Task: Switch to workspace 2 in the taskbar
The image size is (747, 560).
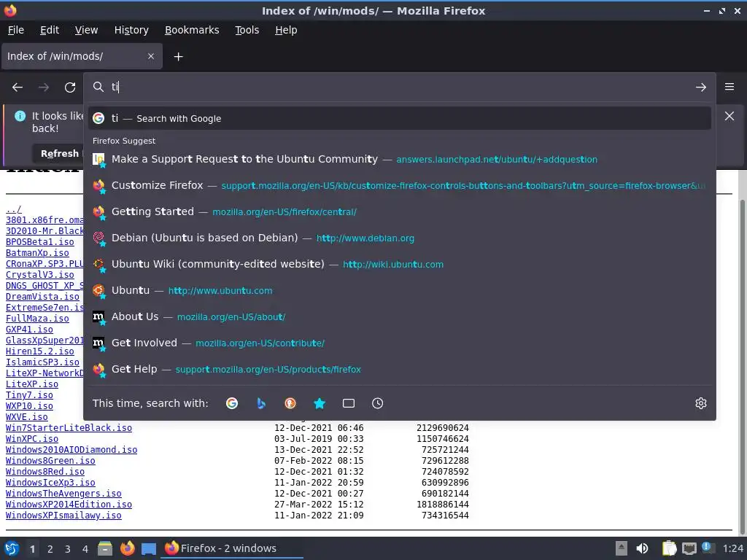Action: pyautogui.click(x=50, y=549)
